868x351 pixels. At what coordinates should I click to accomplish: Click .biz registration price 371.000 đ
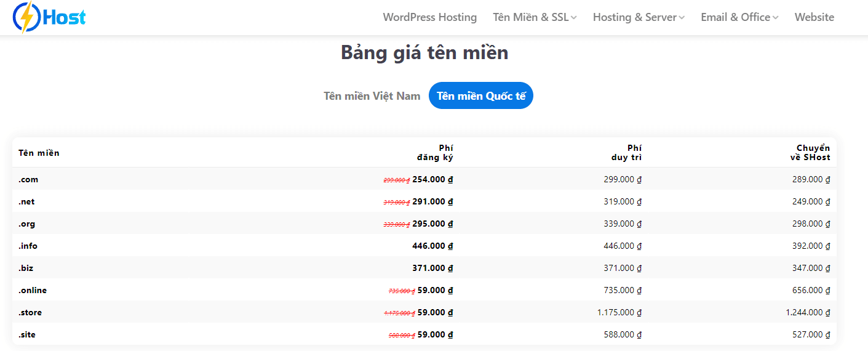[432, 268]
